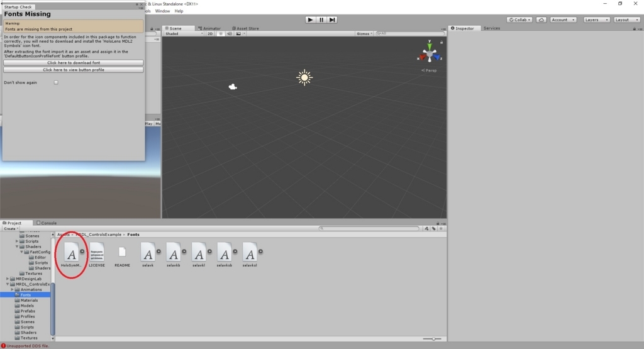Viewport: 644px width, 349px height.
Task: Click the red X axis of scene gizmo
Action: click(x=422, y=57)
